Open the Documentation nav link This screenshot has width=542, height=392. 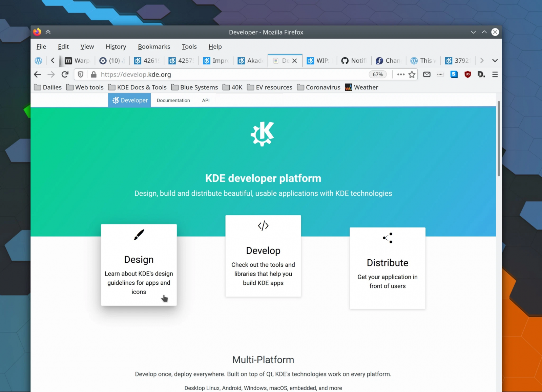(x=173, y=101)
